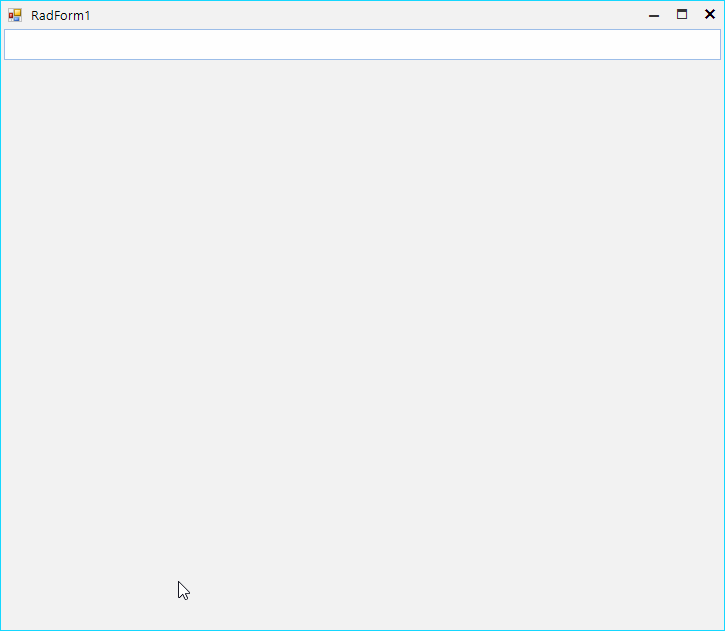Click the RadForm1 title text
Viewport: 725px width, 631px height.
61,16
